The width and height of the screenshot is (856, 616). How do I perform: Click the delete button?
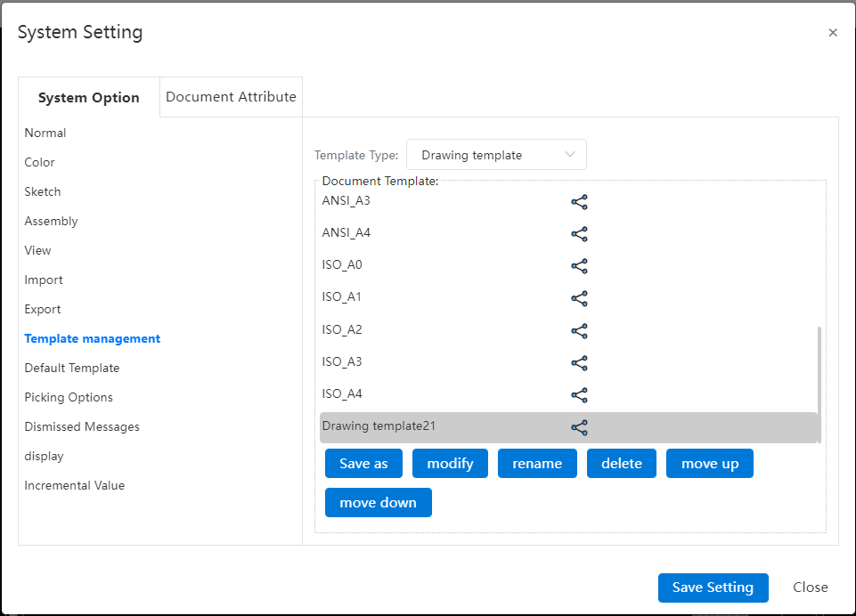tap(621, 463)
